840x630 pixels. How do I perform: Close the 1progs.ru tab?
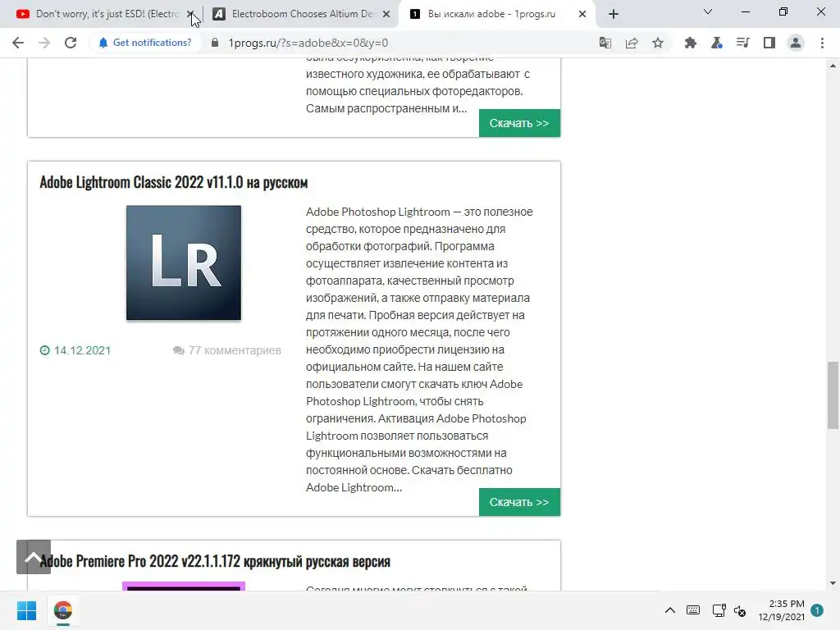point(582,14)
